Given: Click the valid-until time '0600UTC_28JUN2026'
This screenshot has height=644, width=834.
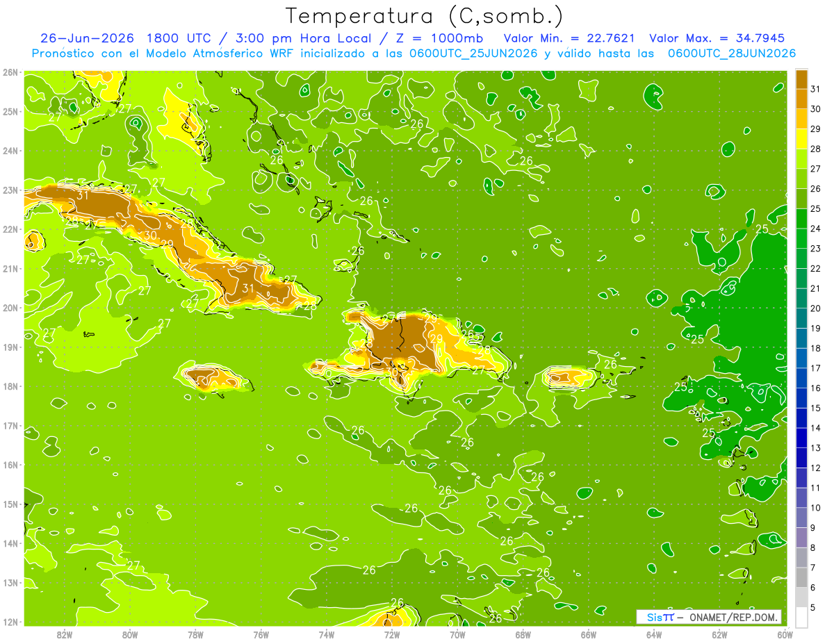Looking at the screenshot, I should tap(731, 53).
